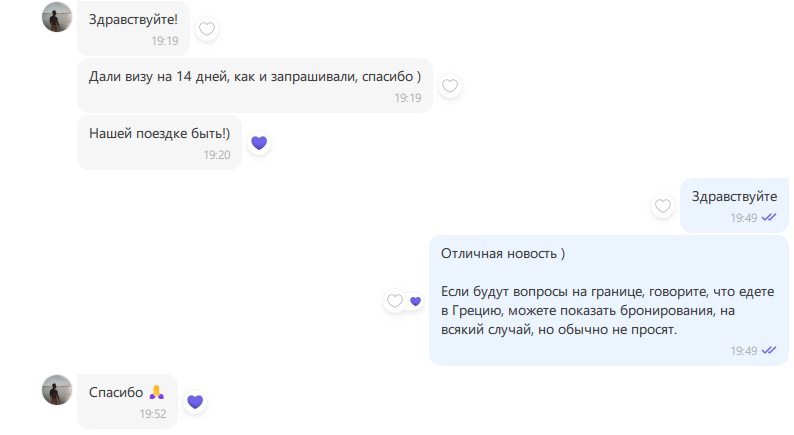This screenshot has height=435, width=794.
Task: Like the incoming "Здравствуйте!" message with heart
Action: pos(207,29)
